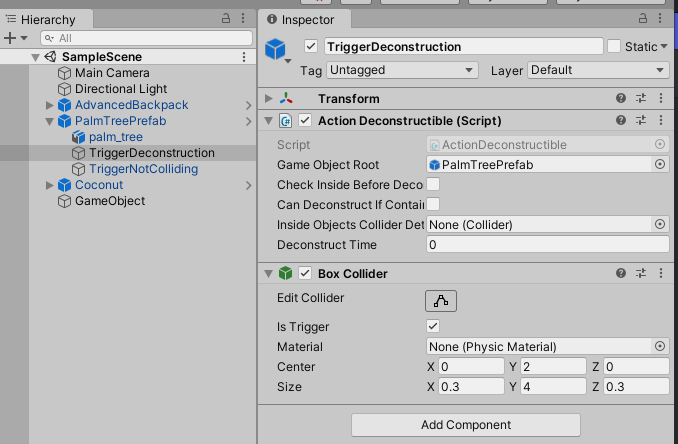Click the Inspector lock icon
The width and height of the screenshot is (678, 444).
pyautogui.click(x=640, y=19)
